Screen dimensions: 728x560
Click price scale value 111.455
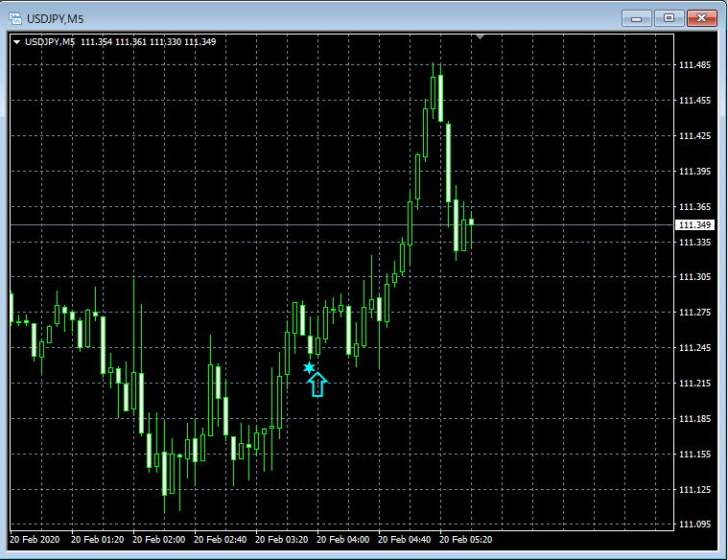click(x=694, y=101)
